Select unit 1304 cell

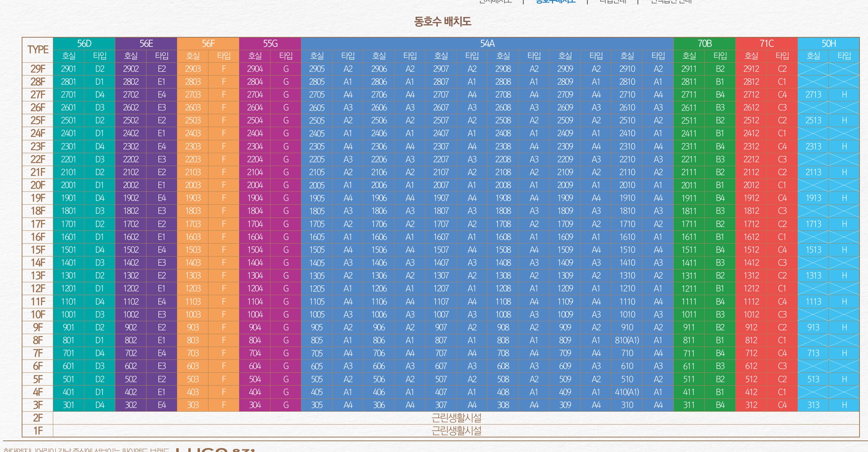[255, 276]
